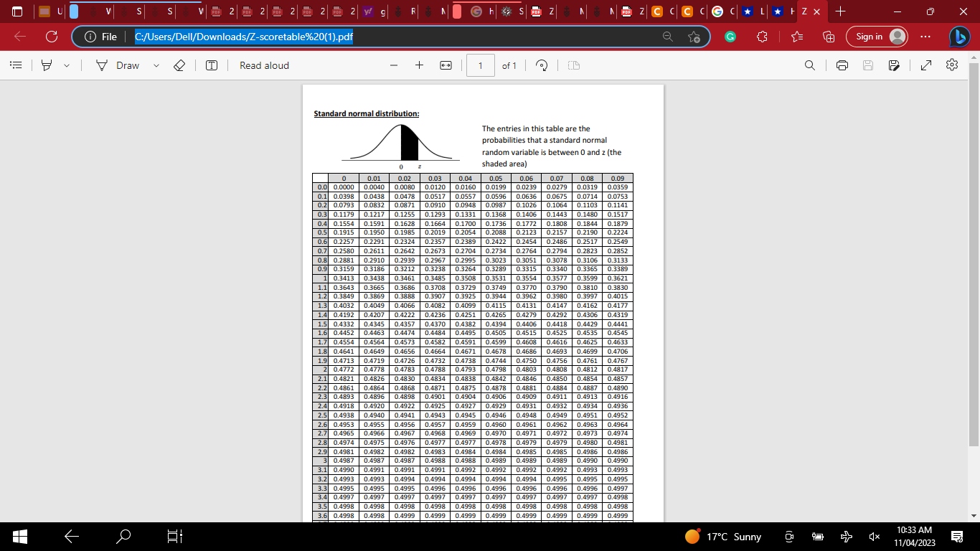Open the PDF settings gear menu

pos(952,65)
